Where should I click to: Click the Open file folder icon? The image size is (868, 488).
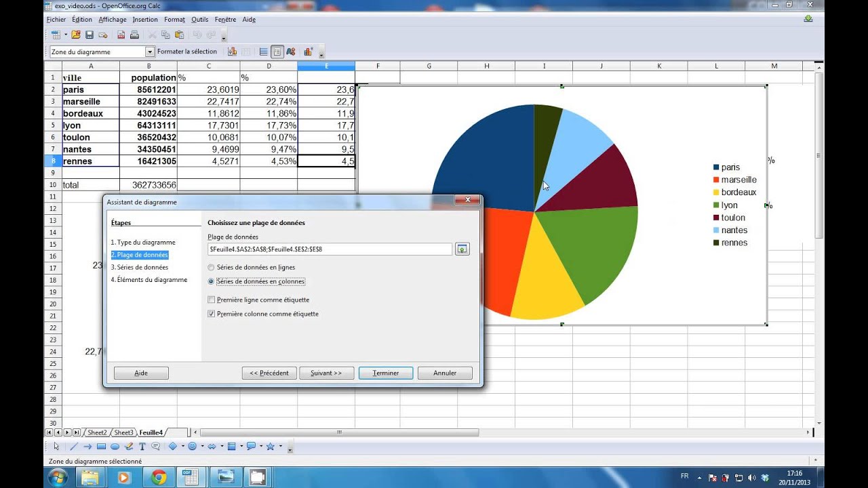(76, 35)
